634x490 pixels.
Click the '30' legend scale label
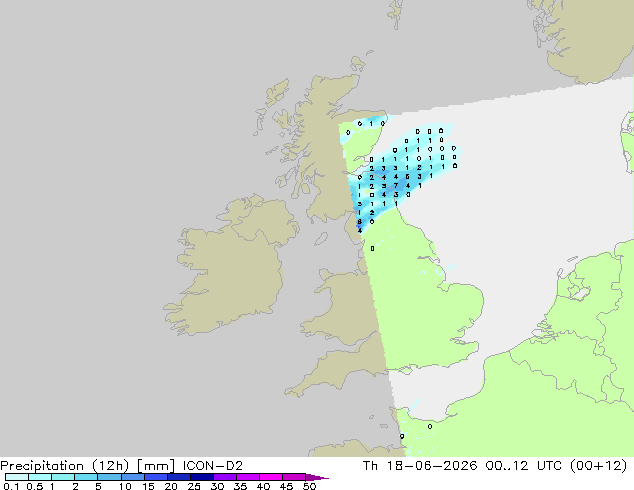click(217, 486)
